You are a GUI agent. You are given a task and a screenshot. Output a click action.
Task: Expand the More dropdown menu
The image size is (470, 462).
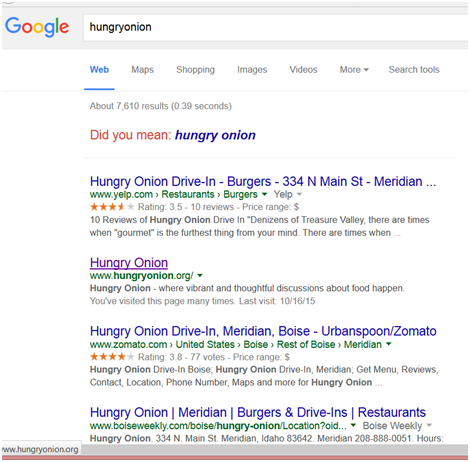click(354, 70)
